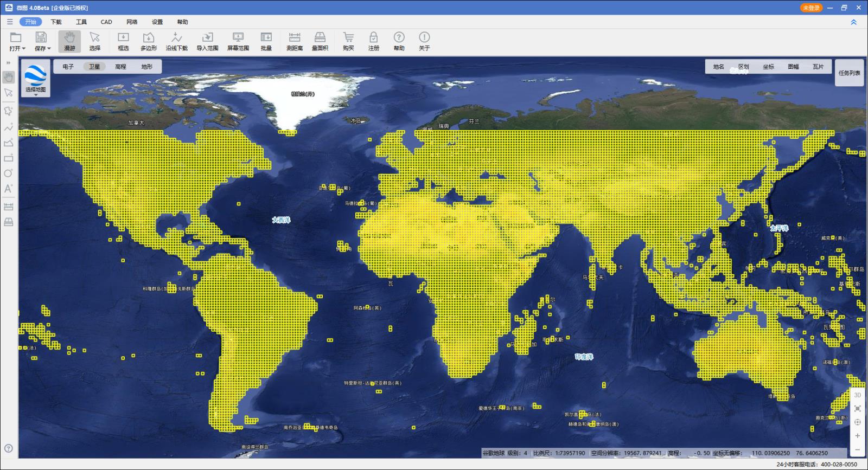868x470 pixels.
Task: Expand the 打开 dropdown arrow
Action: click(x=24, y=49)
